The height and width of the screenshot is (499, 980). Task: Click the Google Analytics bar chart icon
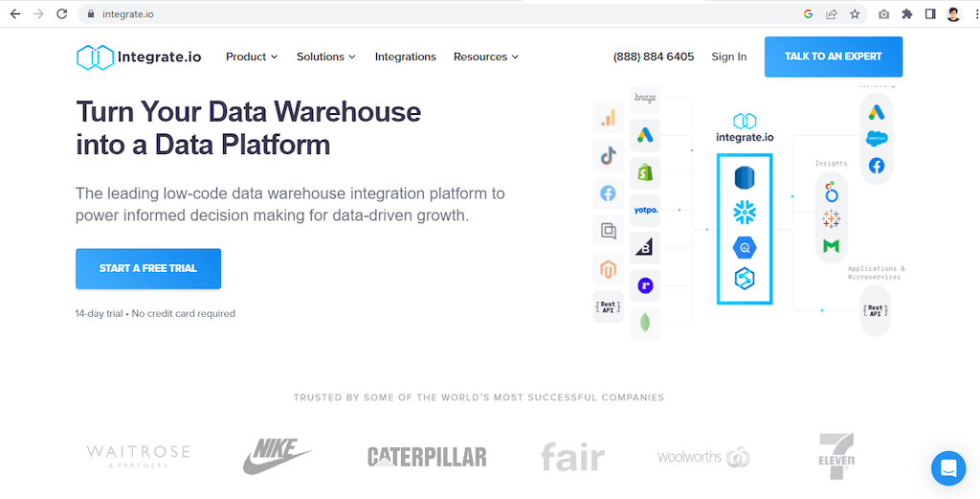pos(608,118)
